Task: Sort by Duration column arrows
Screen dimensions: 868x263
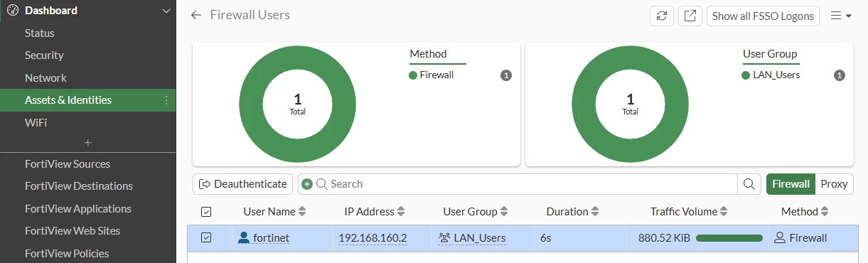Action: (x=595, y=212)
